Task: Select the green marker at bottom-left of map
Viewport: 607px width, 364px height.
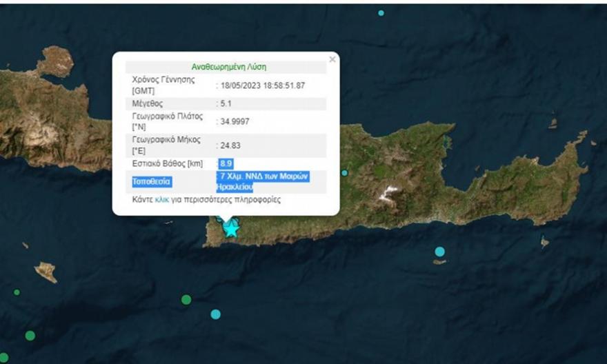Action: point(30,336)
